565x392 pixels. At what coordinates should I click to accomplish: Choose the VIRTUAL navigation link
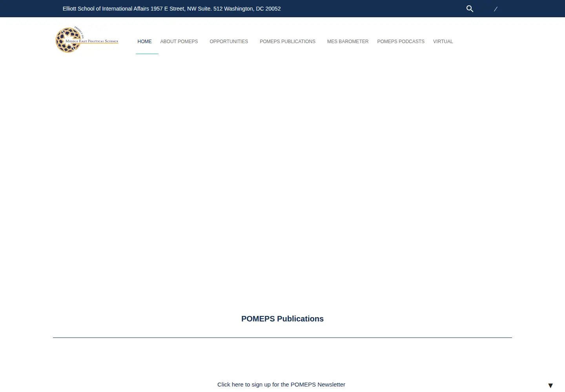pyautogui.click(x=443, y=42)
